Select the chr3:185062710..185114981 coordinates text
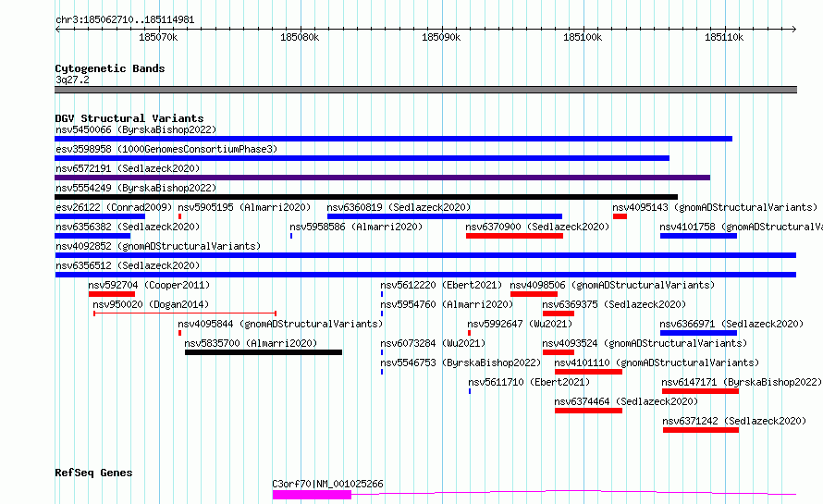 coord(125,19)
